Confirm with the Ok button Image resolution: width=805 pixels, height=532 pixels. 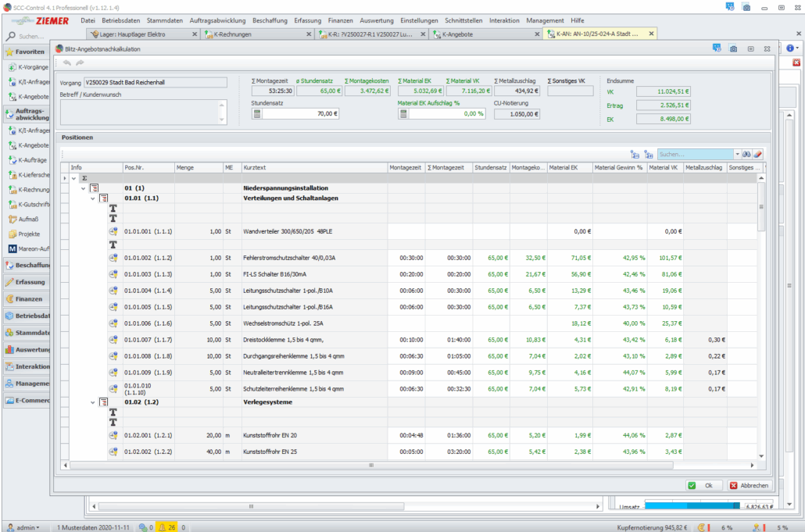(x=703, y=485)
